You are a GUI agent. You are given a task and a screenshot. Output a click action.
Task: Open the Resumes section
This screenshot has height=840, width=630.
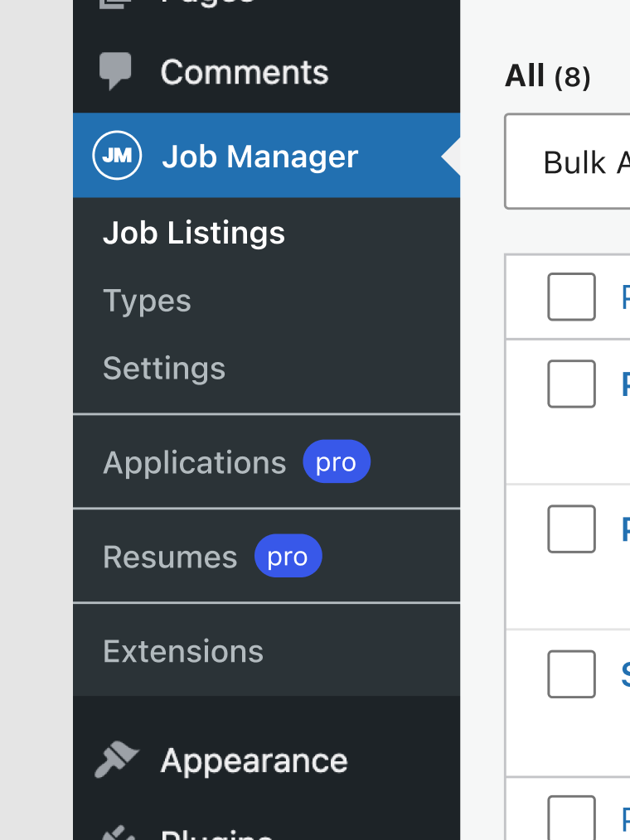pyautogui.click(x=170, y=556)
